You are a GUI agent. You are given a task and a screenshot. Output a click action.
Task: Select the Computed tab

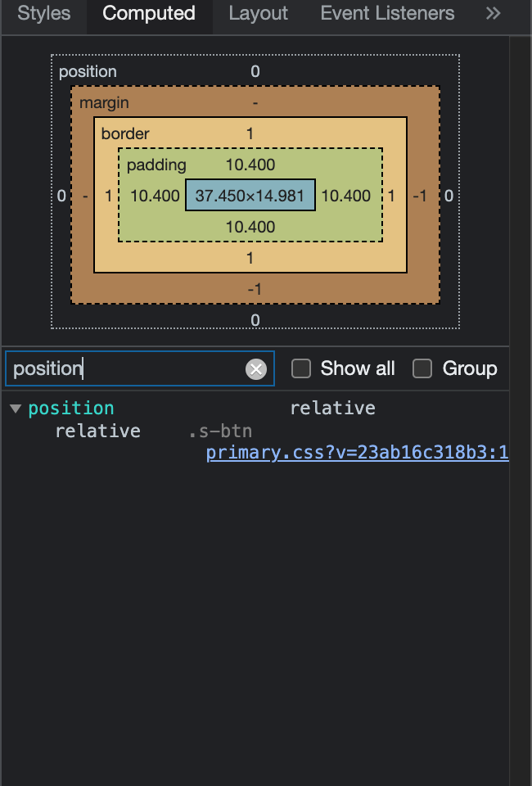(149, 13)
